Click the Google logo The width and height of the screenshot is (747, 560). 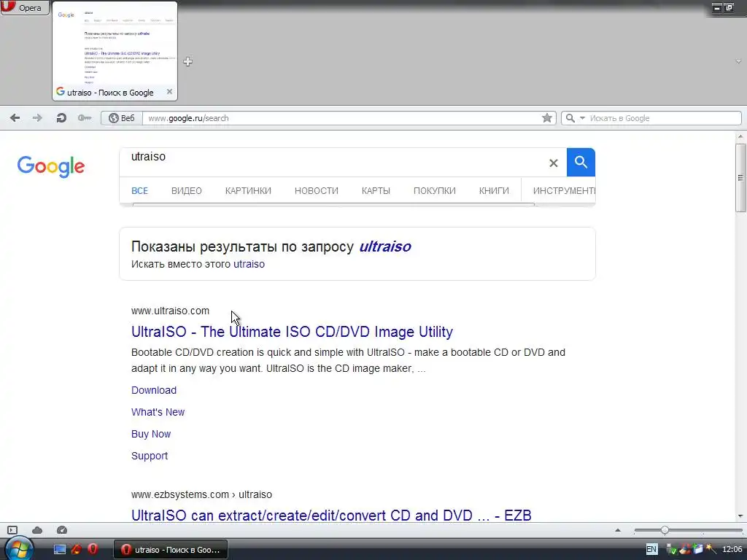coord(51,166)
